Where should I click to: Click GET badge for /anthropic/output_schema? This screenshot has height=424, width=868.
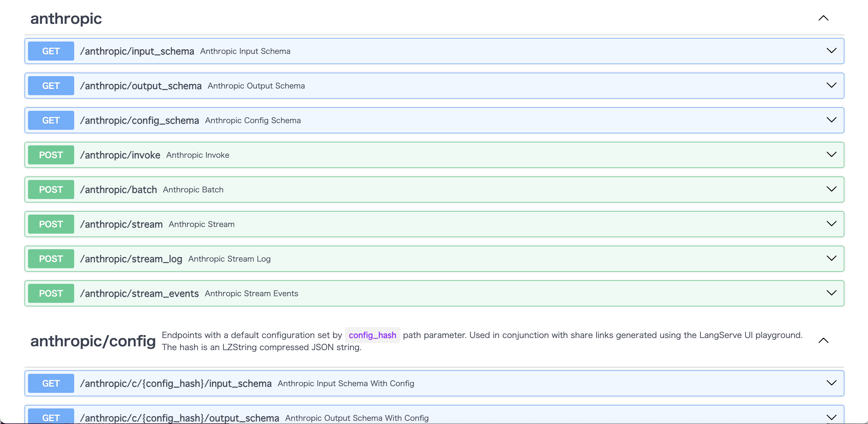pos(51,86)
